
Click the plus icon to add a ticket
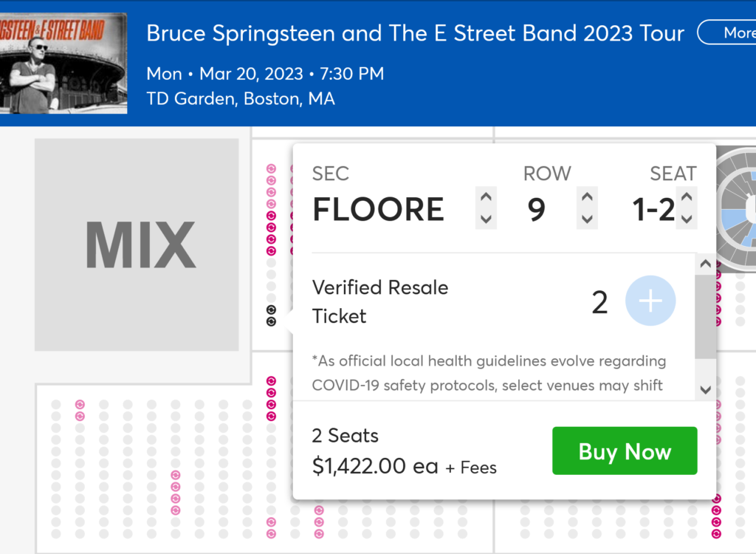[650, 301]
